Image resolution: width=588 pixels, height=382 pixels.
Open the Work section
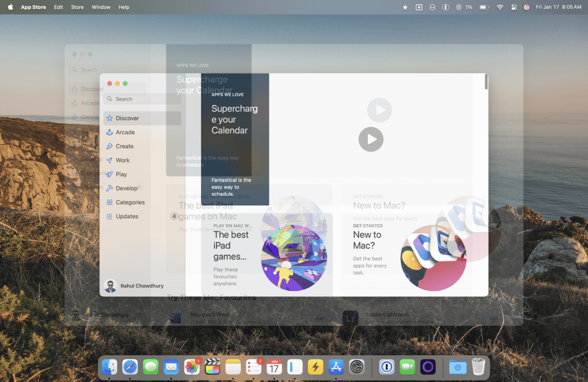tap(122, 160)
